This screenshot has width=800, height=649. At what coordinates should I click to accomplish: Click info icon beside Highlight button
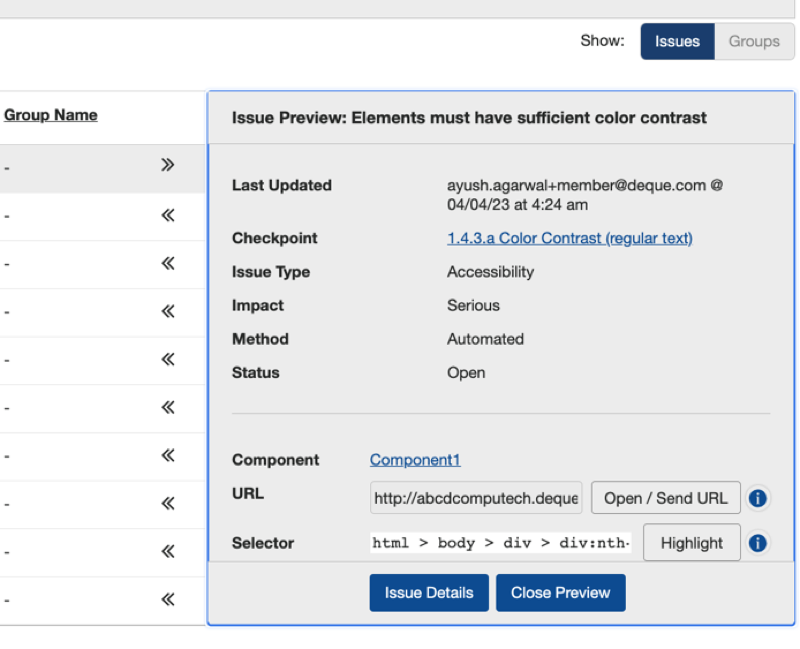tap(758, 543)
